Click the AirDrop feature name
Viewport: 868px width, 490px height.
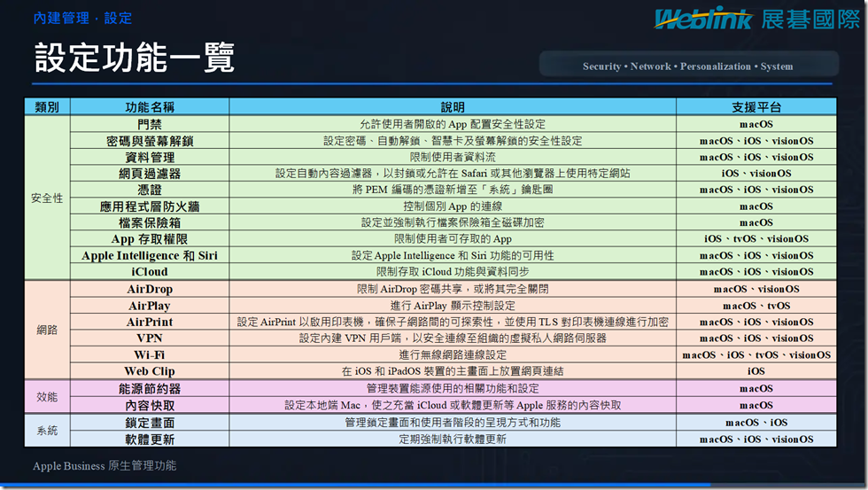(150, 289)
